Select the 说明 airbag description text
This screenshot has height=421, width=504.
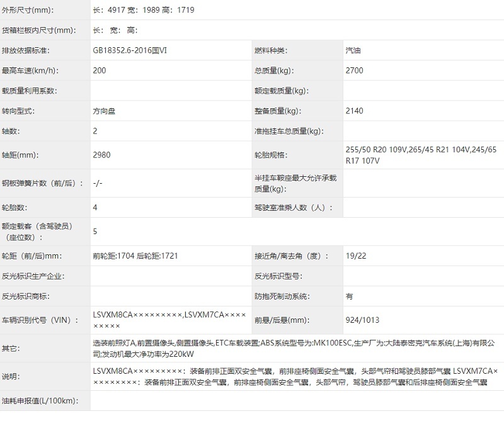tap(295, 377)
